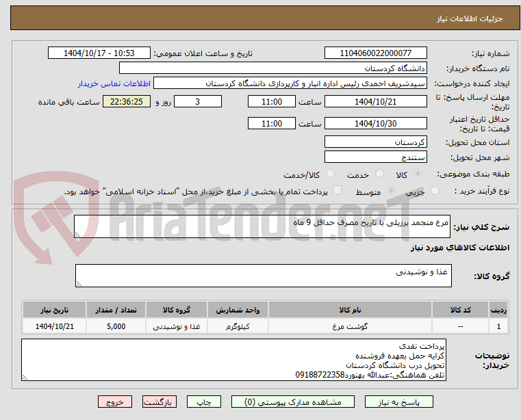Click the واحد شمارش column header
This screenshot has height=420, width=521.
coord(238,310)
